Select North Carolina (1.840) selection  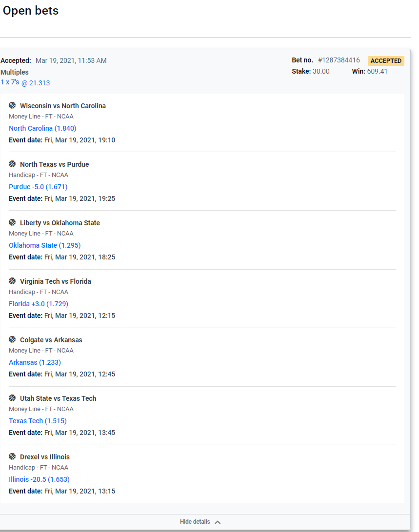42,128
